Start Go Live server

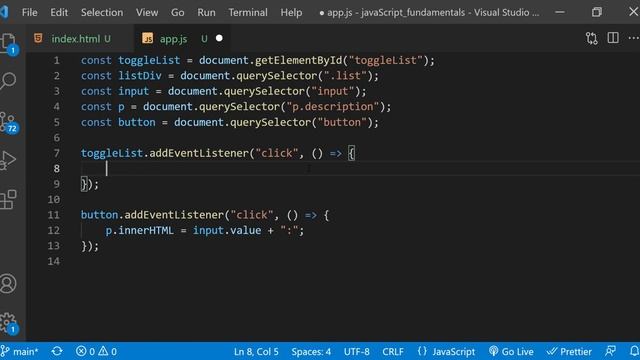click(x=511, y=351)
